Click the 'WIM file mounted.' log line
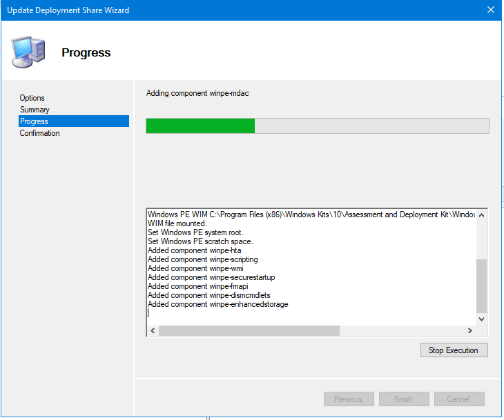 [177, 223]
